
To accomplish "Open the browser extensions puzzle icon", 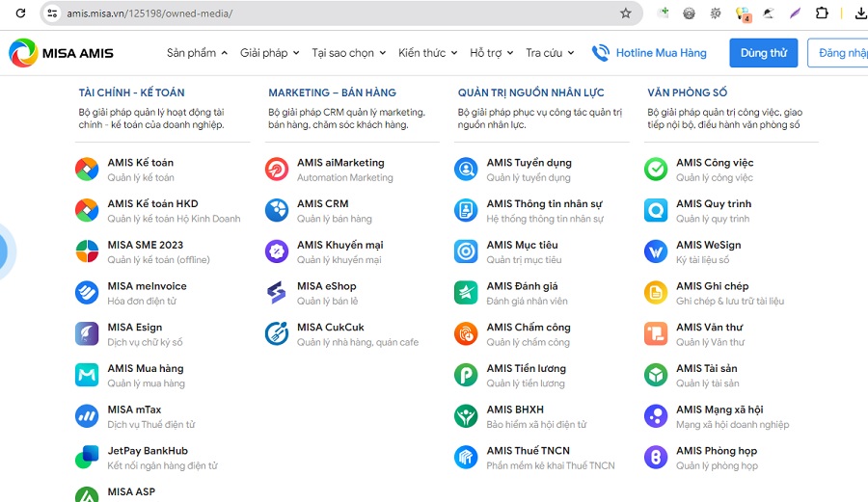I will tap(822, 13).
